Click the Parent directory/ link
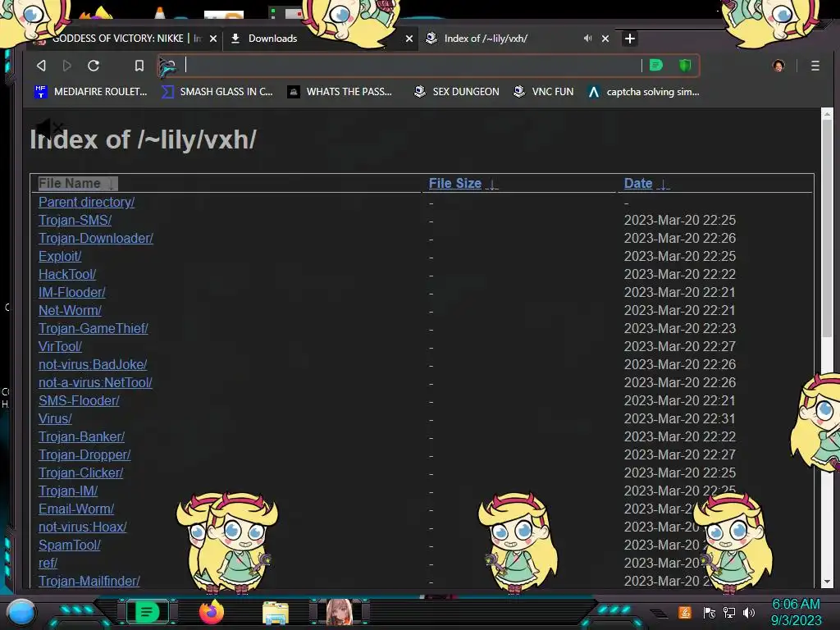Viewport: 840px width, 630px height. coord(86,202)
